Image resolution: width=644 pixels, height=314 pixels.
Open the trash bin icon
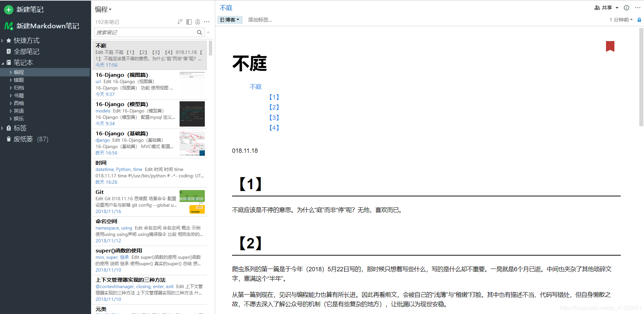pos(9,139)
